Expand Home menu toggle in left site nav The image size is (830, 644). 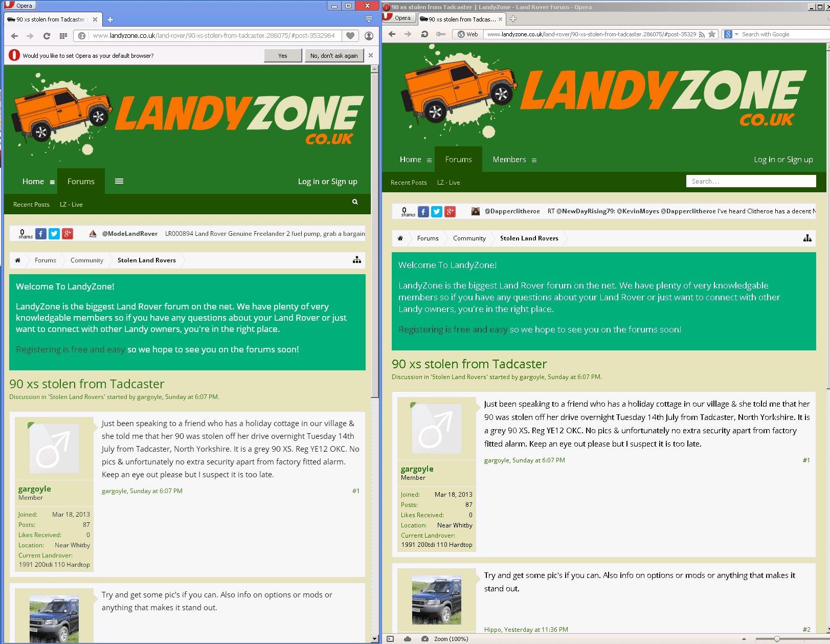[52, 182]
